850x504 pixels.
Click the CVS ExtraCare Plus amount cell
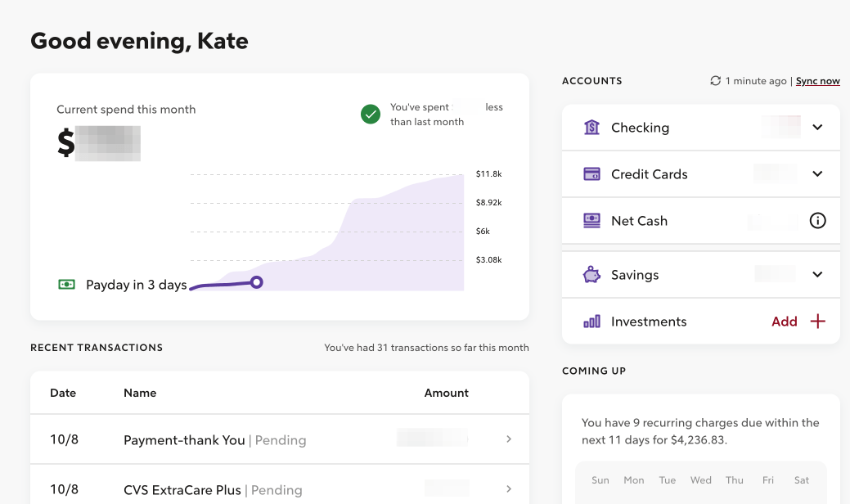[447, 488]
